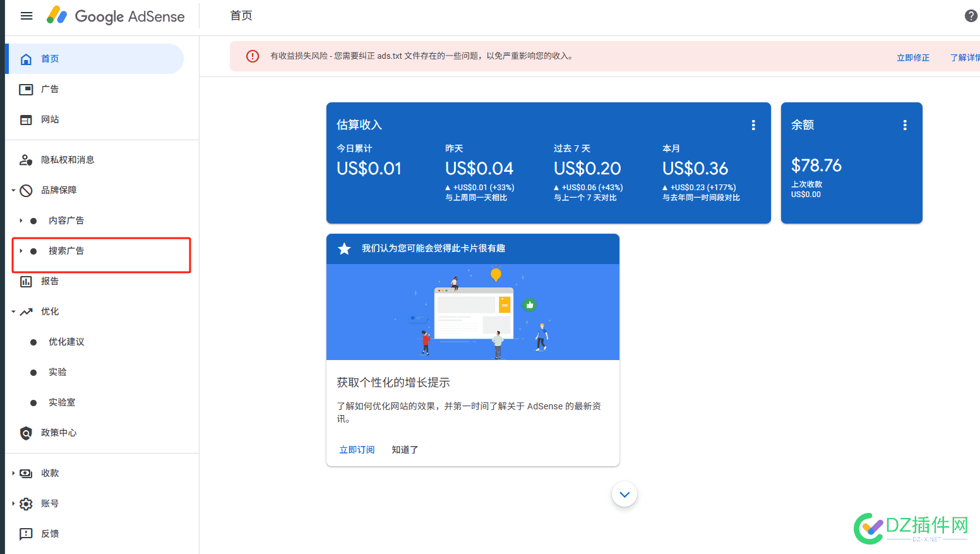Click the 上次收款 US$0.00 text
This screenshot has width=980, height=554.
point(807,190)
